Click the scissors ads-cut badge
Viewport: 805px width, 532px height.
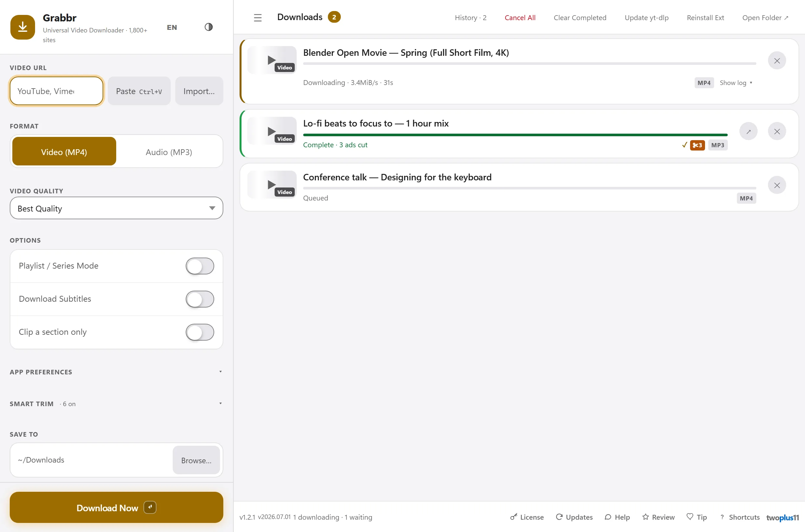(697, 145)
